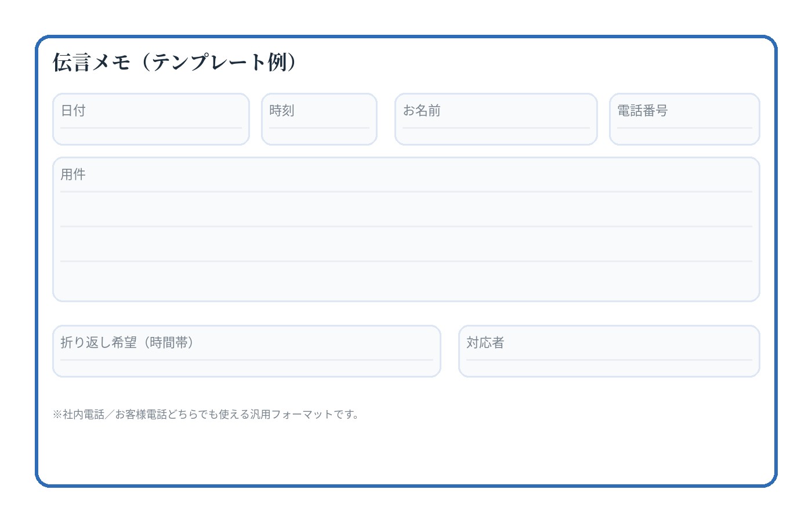Click the first ruled line in 用件

click(406, 191)
